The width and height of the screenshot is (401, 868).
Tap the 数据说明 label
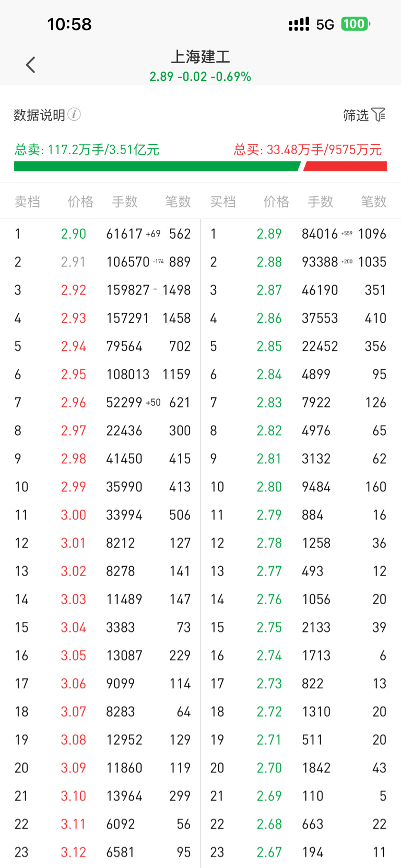click(39, 115)
